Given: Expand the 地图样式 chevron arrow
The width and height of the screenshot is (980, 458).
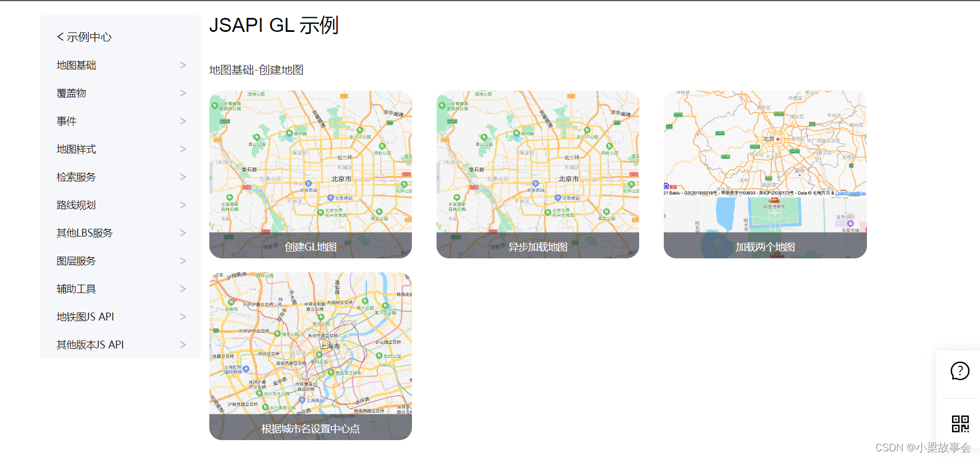Looking at the screenshot, I should (x=183, y=149).
